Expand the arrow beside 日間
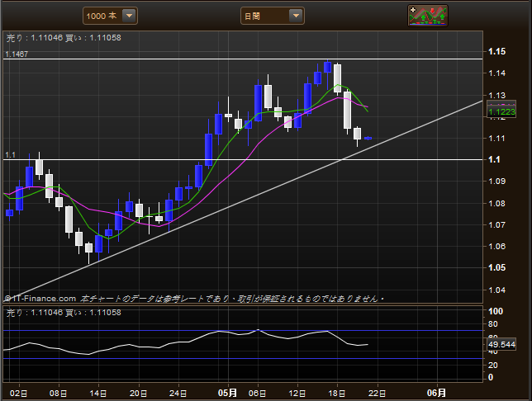 (296, 16)
